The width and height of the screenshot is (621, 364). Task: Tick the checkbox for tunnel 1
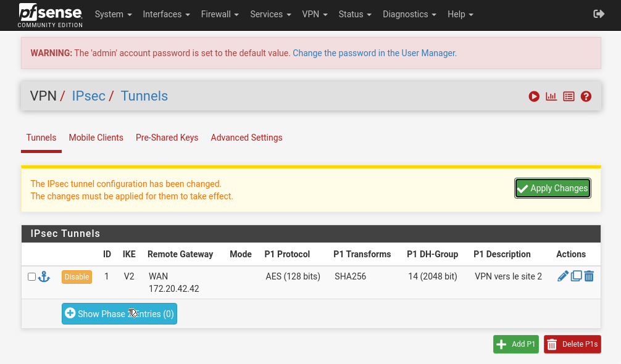32,277
